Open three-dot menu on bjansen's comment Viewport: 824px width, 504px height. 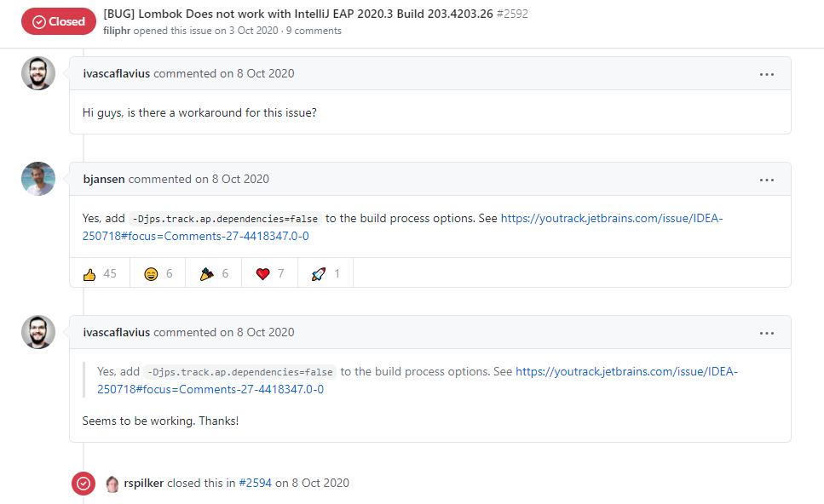767,180
